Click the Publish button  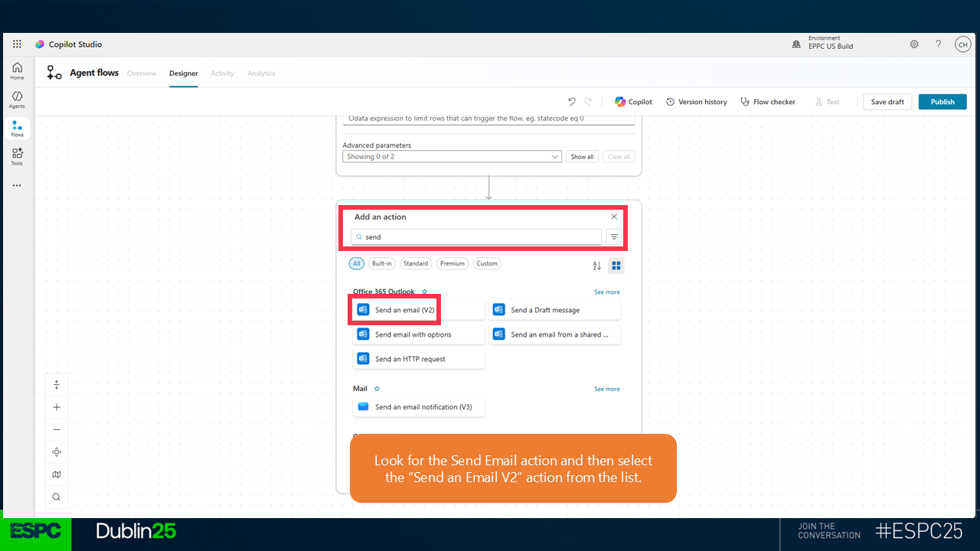click(x=942, y=102)
